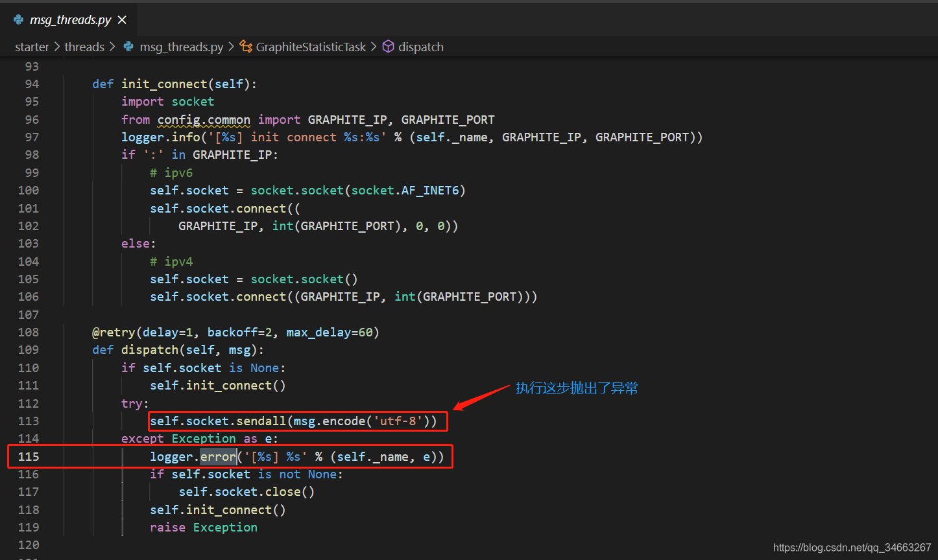Click the class symbol icon in the breadcrumb
The height and width of the screenshot is (560, 938).
click(246, 47)
